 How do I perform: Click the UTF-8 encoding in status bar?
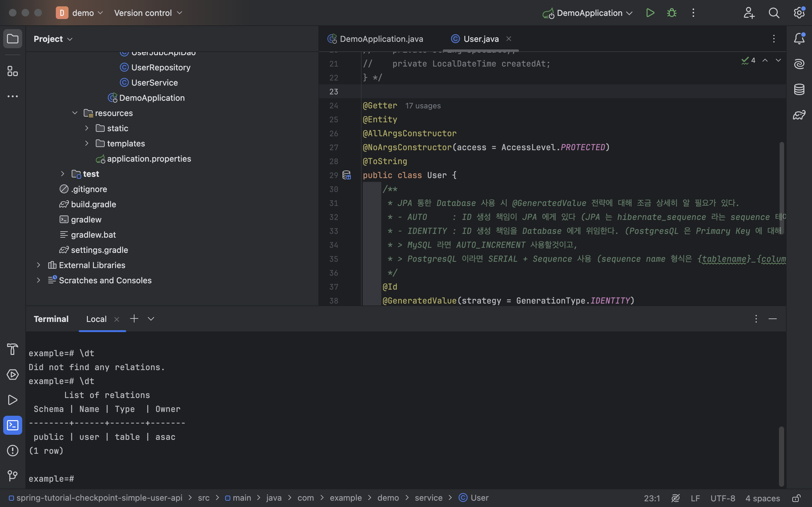tap(723, 498)
